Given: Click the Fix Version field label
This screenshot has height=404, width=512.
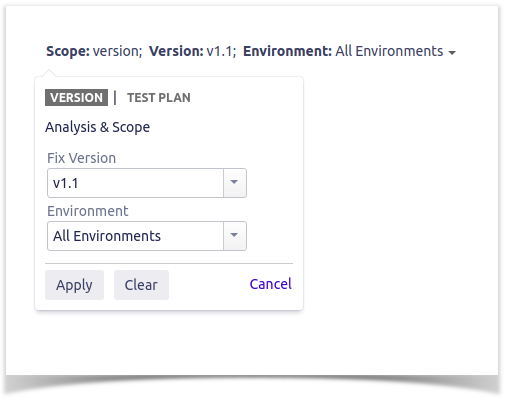Looking at the screenshot, I should (82, 158).
